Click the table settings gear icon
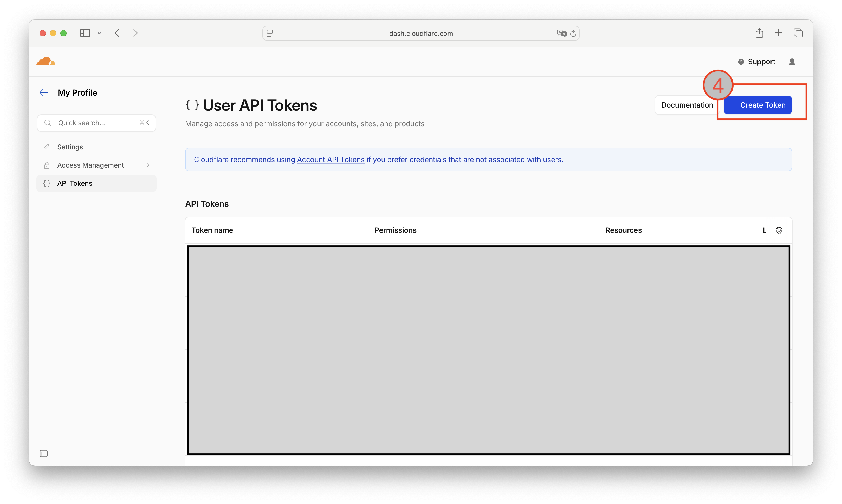This screenshot has height=504, width=842. pyautogui.click(x=779, y=230)
